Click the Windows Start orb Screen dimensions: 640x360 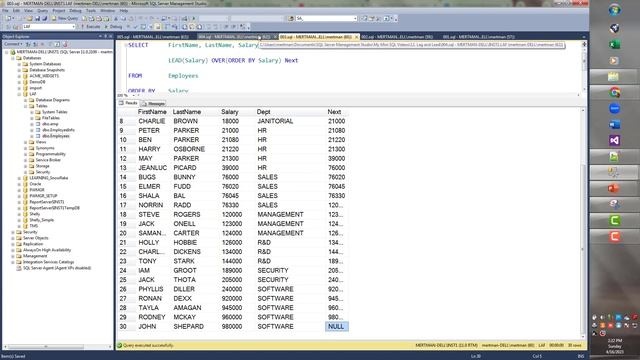pos(614,9)
